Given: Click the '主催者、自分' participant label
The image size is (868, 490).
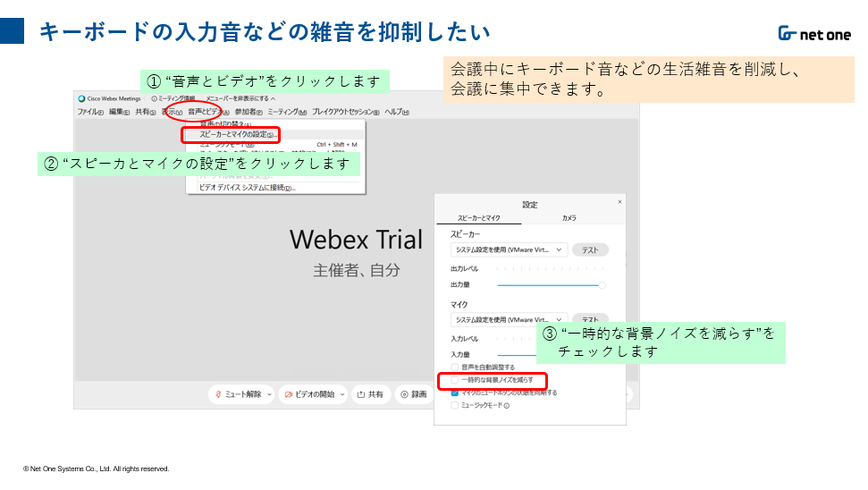Looking at the screenshot, I should pyautogui.click(x=357, y=270).
